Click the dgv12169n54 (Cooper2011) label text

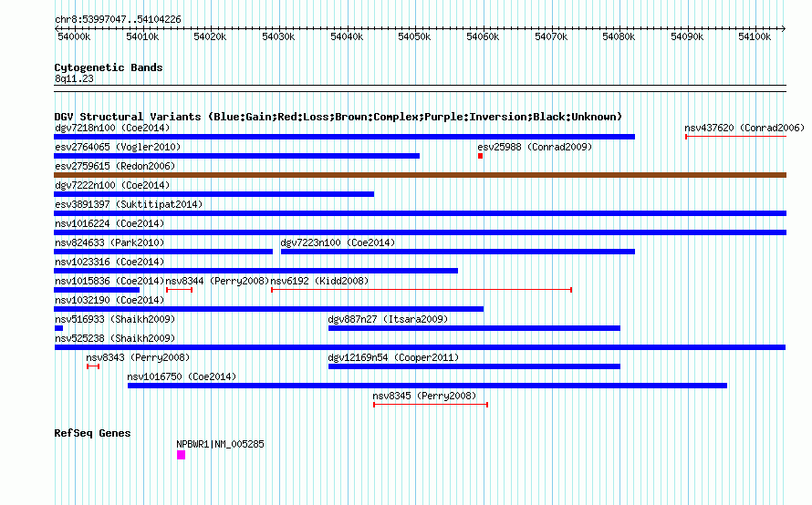(x=393, y=357)
